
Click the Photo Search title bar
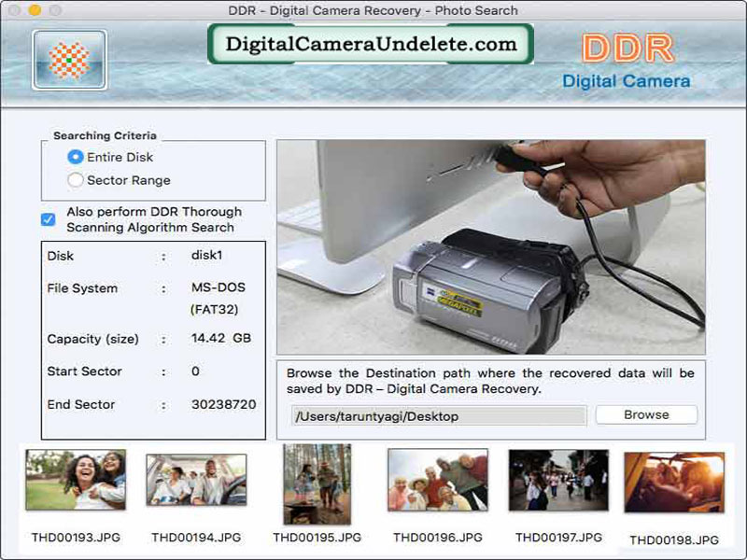click(373, 10)
